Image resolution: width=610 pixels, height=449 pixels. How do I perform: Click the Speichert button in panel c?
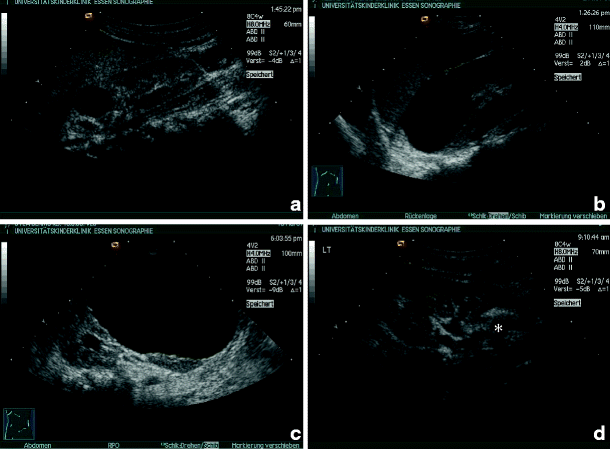(260, 303)
